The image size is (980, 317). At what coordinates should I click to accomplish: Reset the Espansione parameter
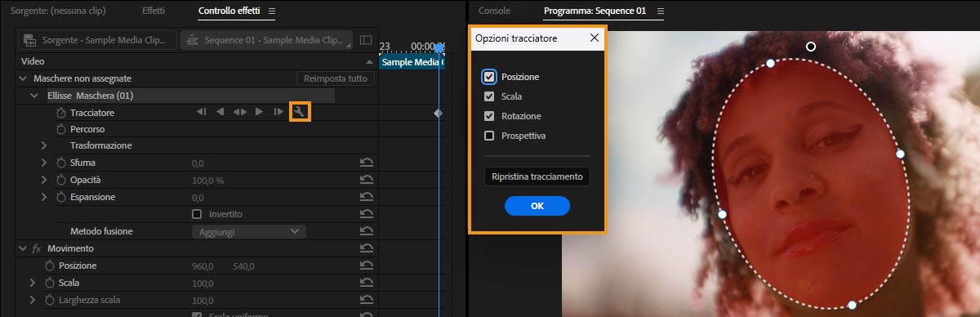[367, 197]
